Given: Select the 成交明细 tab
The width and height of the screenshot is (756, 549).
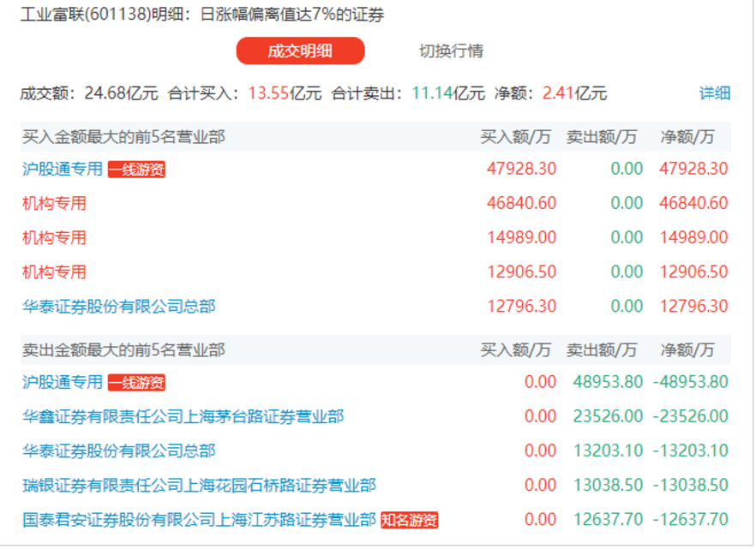Looking at the screenshot, I should pyautogui.click(x=300, y=51).
